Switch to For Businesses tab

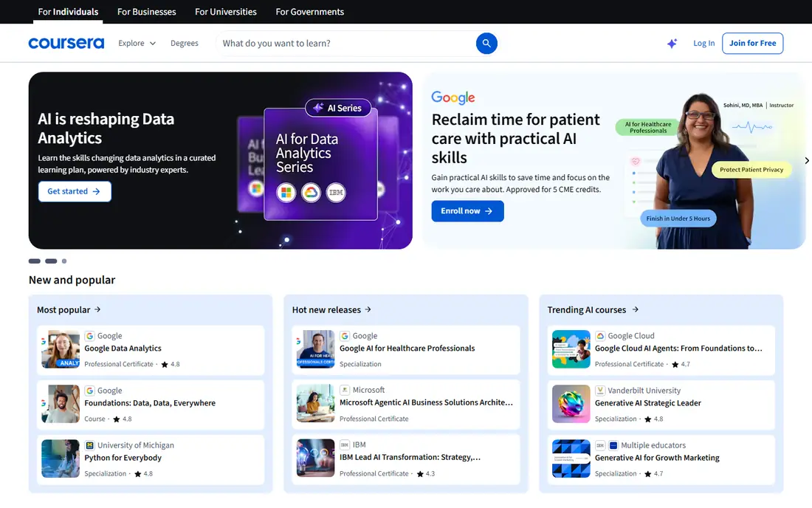[x=147, y=12]
